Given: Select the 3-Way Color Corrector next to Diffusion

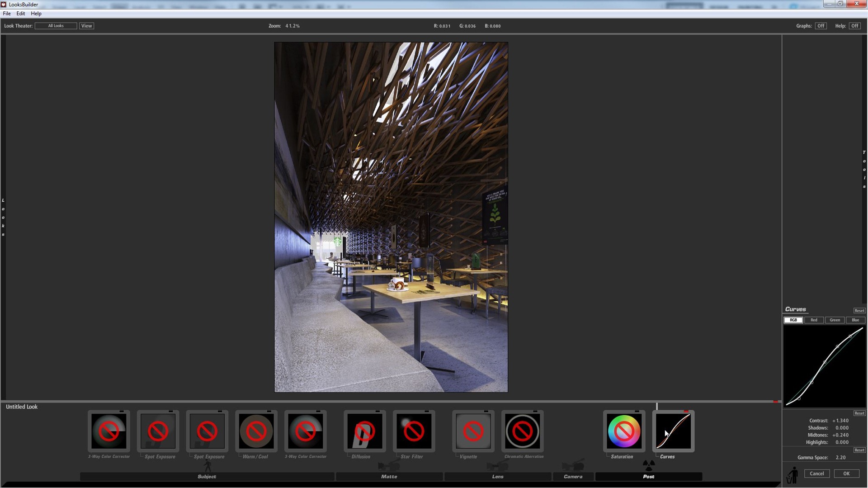Looking at the screenshot, I should pos(306,431).
